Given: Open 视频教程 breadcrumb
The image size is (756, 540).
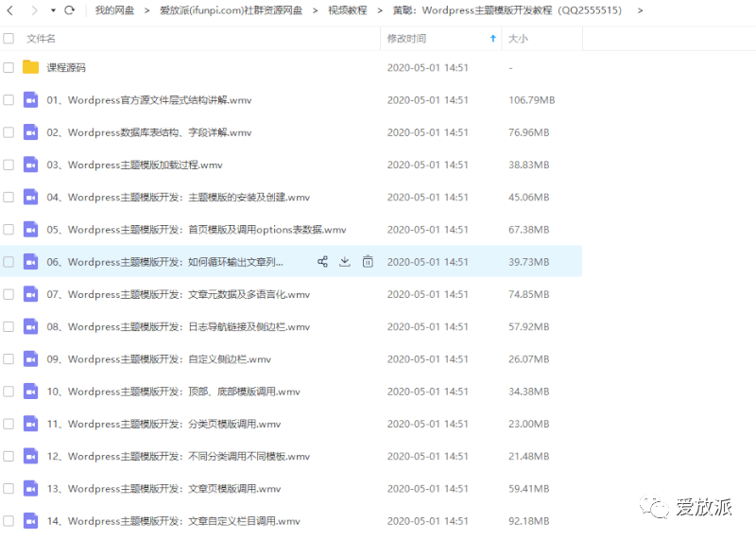Looking at the screenshot, I should pyautogui.click(x=347, y=10).
